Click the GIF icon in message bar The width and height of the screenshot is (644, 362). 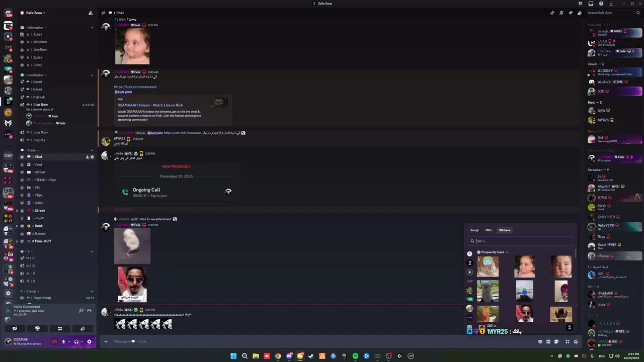click(x=548, y=342)
